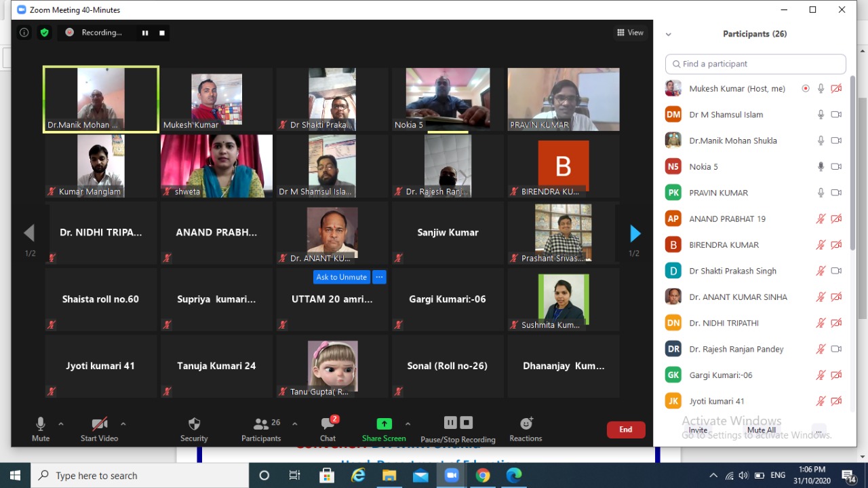Toggle the microphone icon for Dr M Shamsul Islam
Screen dimensions: 868x488
(x=821, y=115)
